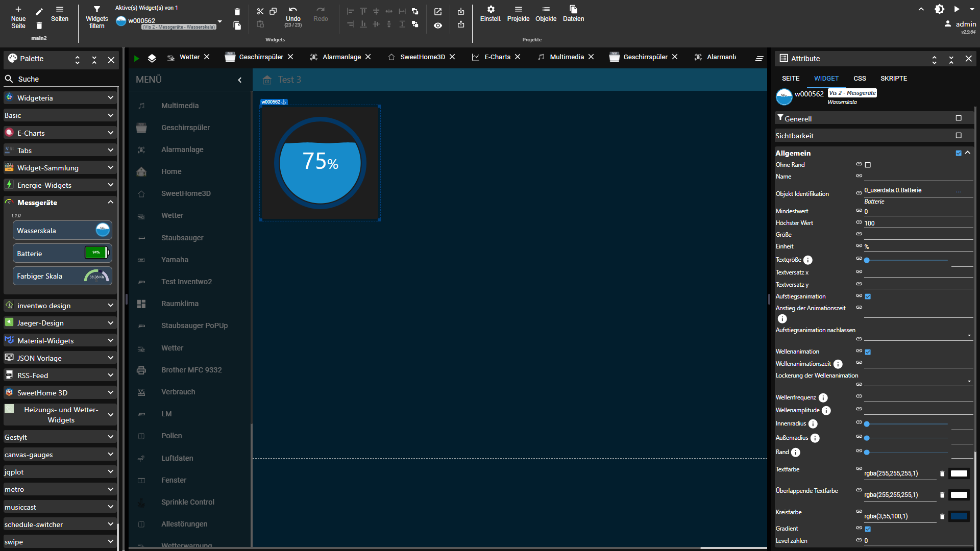Screen dimensions: 980x551
Task: Disable the Aufstiegsanimation checkbox
Action: point(868,296)
